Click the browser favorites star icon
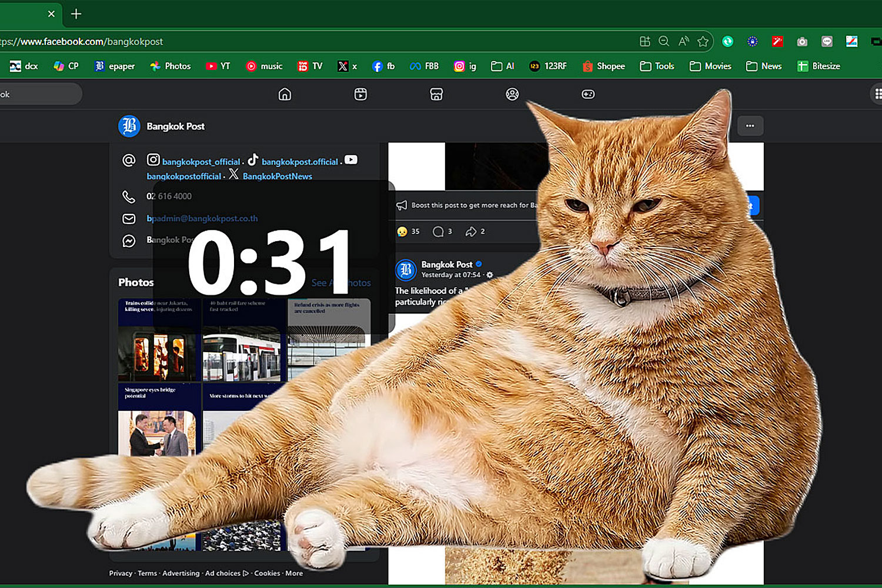The image size is (882, 588). click(x=703, y=41)
